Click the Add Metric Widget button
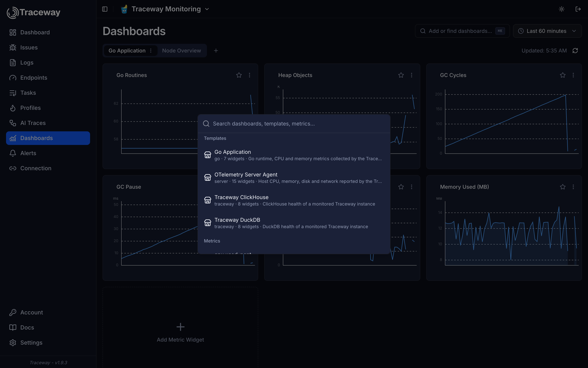 tap(180, 333)
